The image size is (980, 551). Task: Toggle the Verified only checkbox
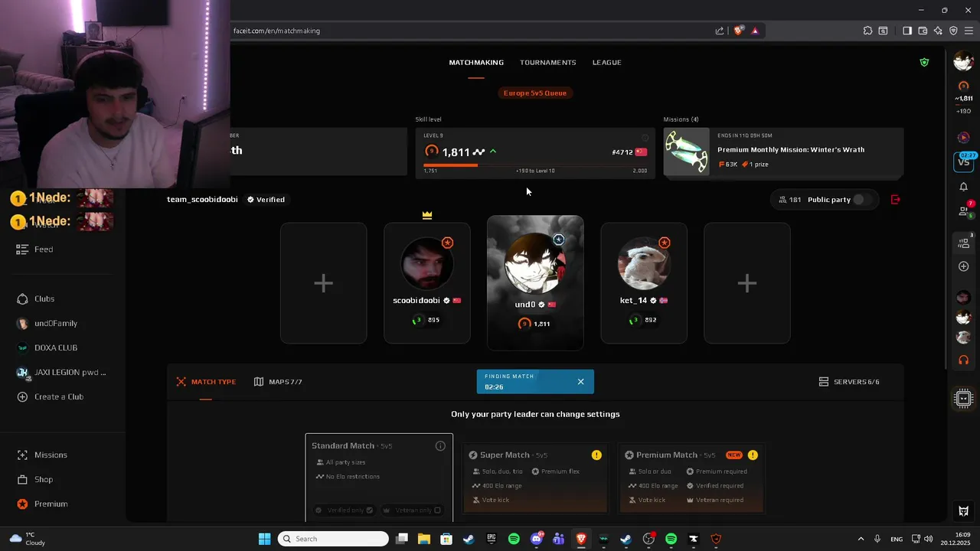(369, 510)
